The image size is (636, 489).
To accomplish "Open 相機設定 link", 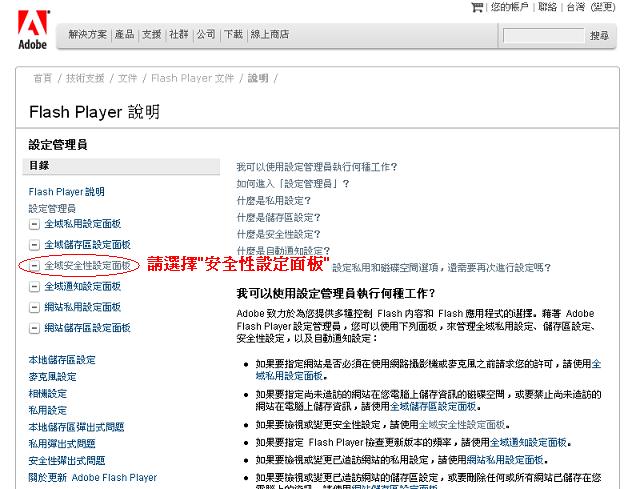I will pos(47,394).
